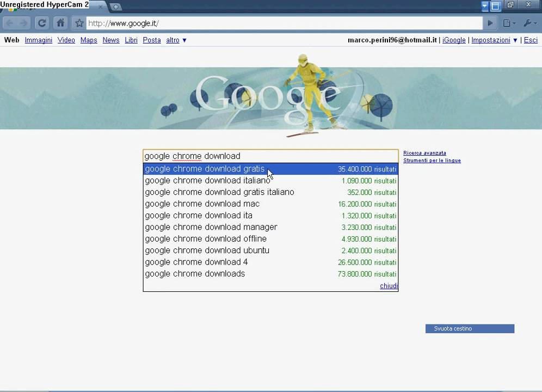Click the first blue title-bar overlay icon
The width and height of the screenshot is (542, 392).
point(485,6)
